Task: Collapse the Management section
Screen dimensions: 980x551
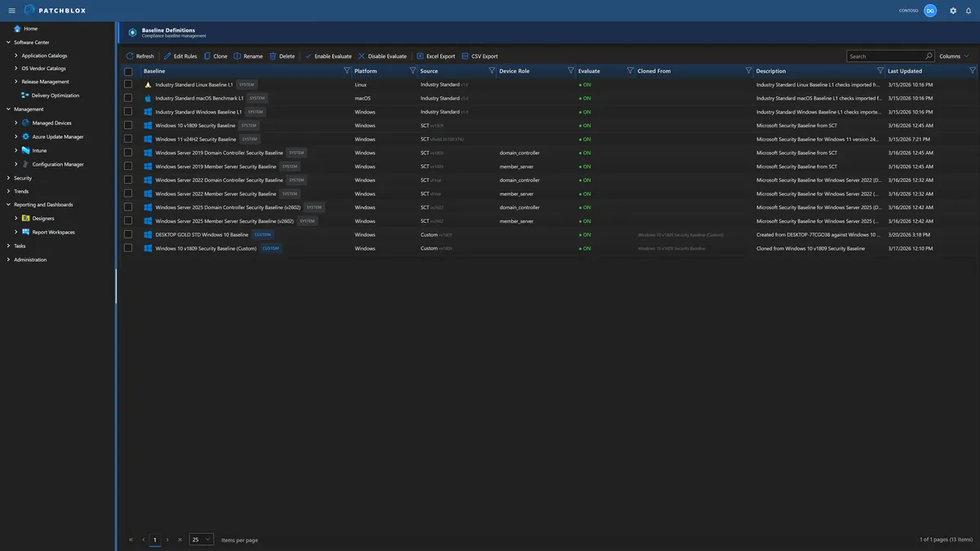Action: pos(8,109)
